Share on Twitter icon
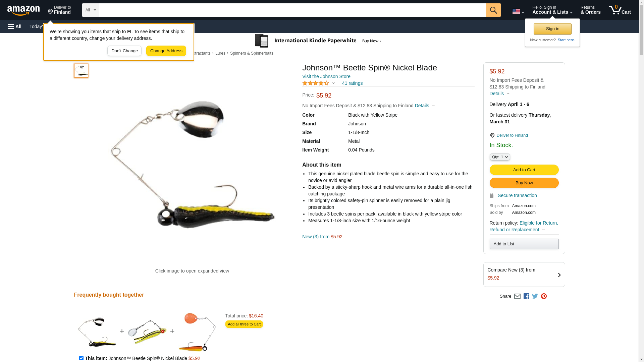 (535, 296)
